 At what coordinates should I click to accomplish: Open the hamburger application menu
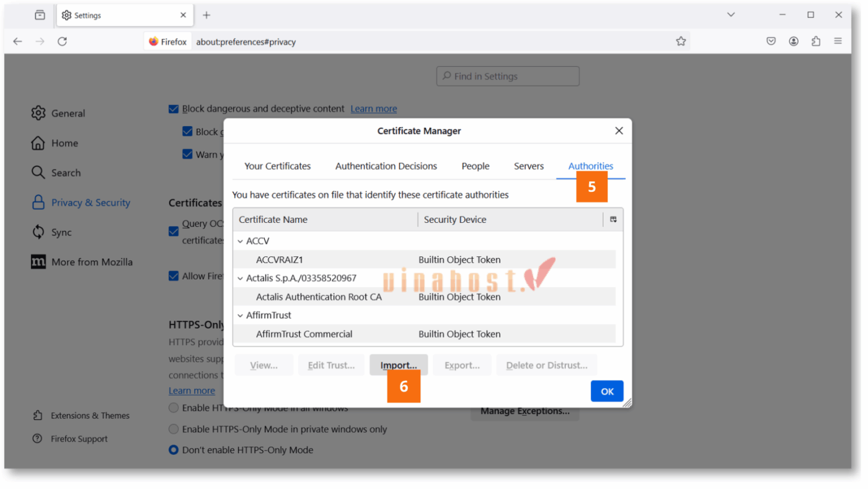tap(838, 40)
